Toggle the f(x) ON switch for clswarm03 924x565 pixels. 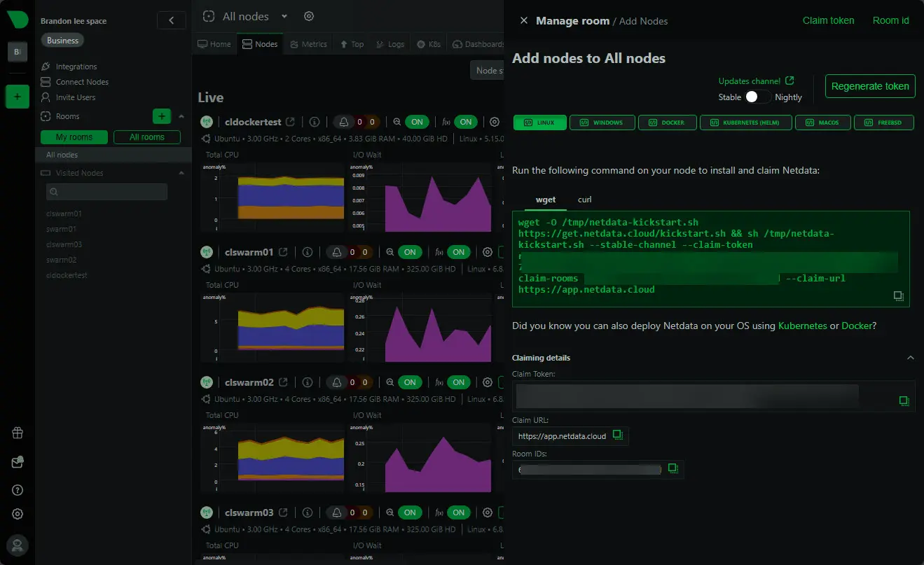click(459, 512)
